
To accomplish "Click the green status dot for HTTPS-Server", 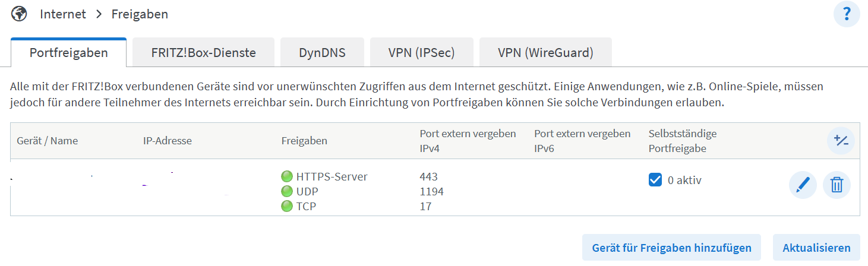I will (287, 176).
